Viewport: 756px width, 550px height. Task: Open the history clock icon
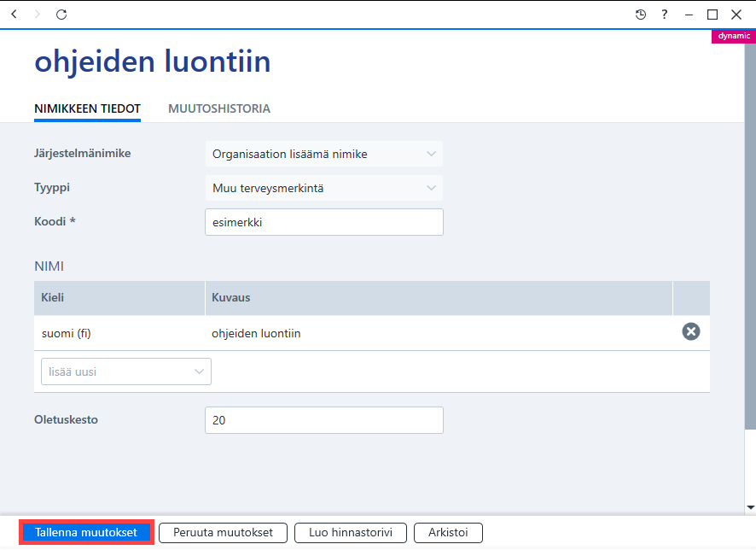pos(640,15)
